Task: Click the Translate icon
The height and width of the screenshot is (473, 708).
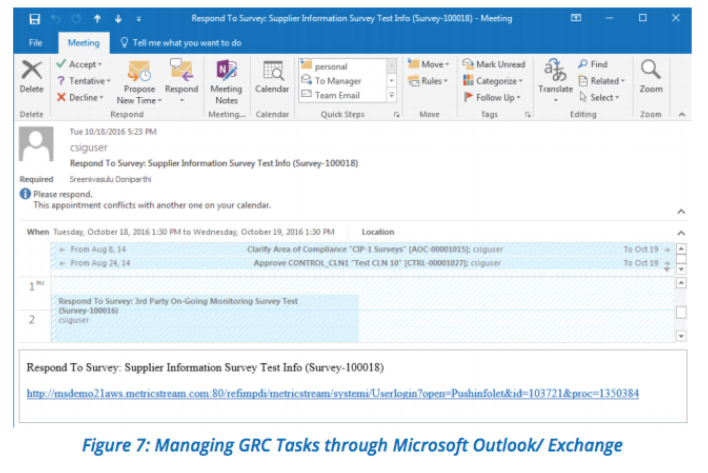Action: coord(555,70)
